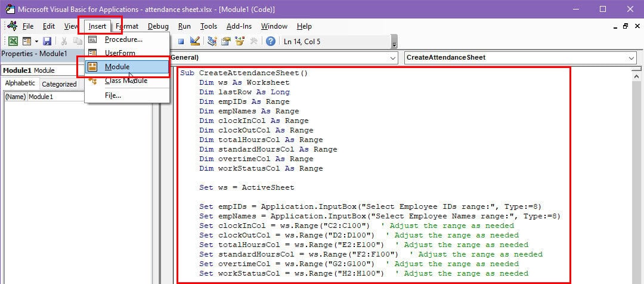Open the Debug menu
The width and height of the screenshot is (644, 284).
[x=158, y=26]
